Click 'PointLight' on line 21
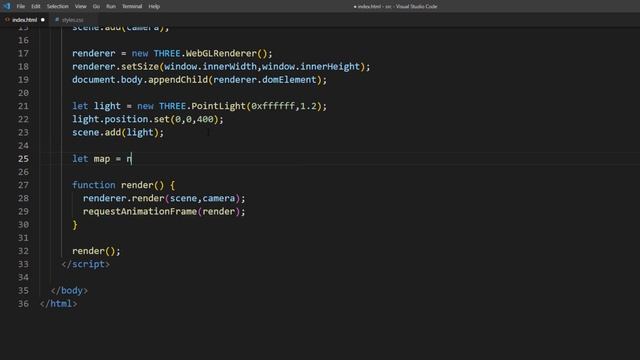Viewport: 640px width, 360px height. (218, 106)
